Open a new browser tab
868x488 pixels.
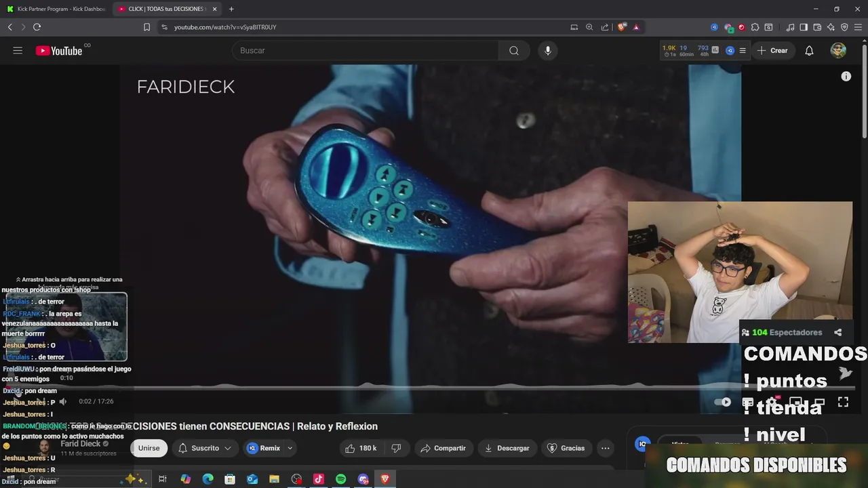point(231,9)
